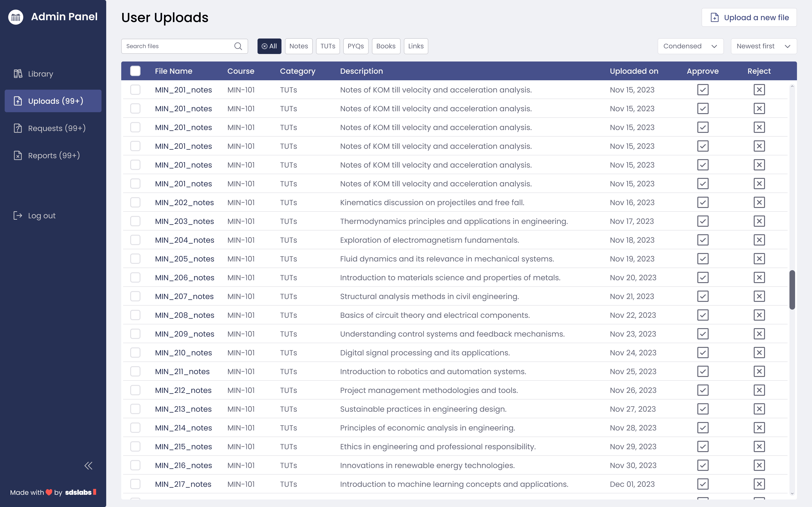Screen dimensions: 812x507
Task: Check the MIN_208_notes row checkbox
Action: click(135, 315)
